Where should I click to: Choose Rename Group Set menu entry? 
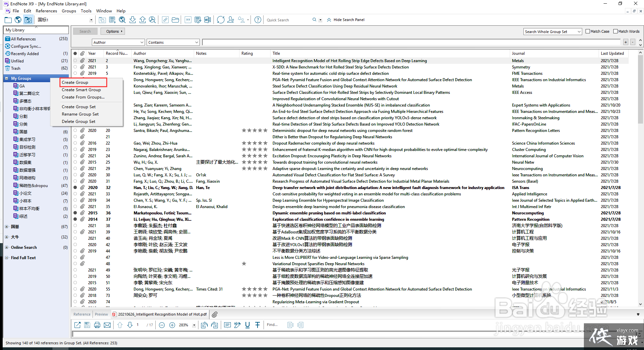pos(80,114)
